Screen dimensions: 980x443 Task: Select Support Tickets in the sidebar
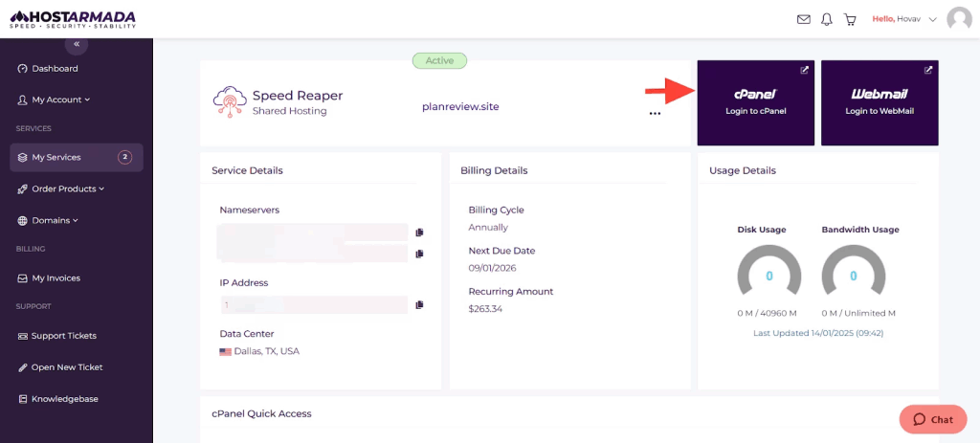[x=63, y=336]
